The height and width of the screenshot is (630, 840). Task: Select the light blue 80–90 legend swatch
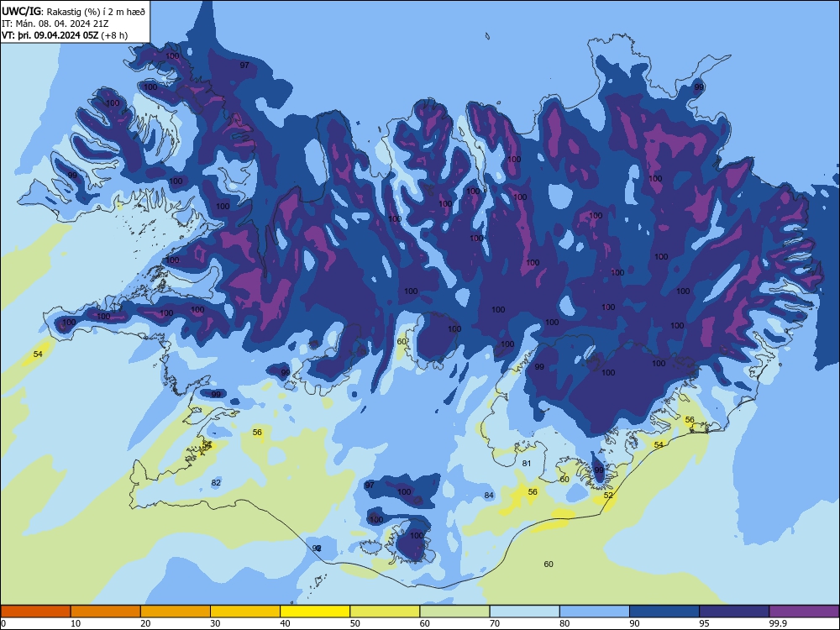[595, 612]
